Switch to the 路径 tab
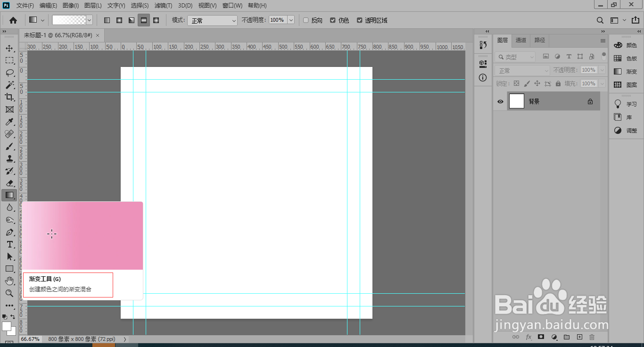The height and width of the screenshot is (347, 644). coord(540,41)
